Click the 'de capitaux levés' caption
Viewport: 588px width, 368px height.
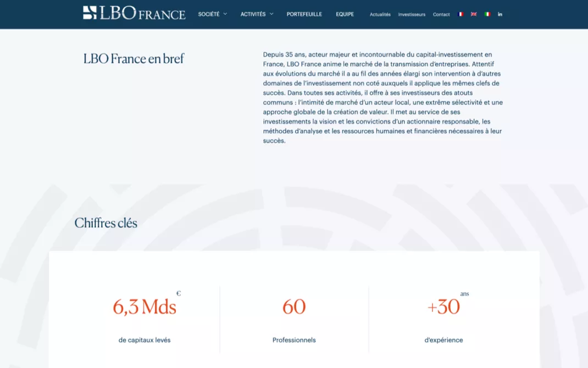pos(145,340)
